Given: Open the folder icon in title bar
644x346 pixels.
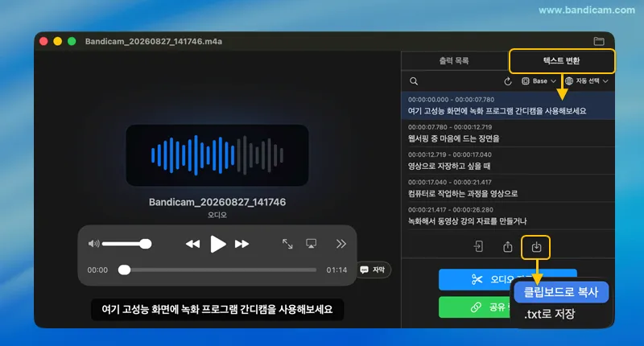Looking at the screenshot, I should pyautogui.click(x=599, y=41).
